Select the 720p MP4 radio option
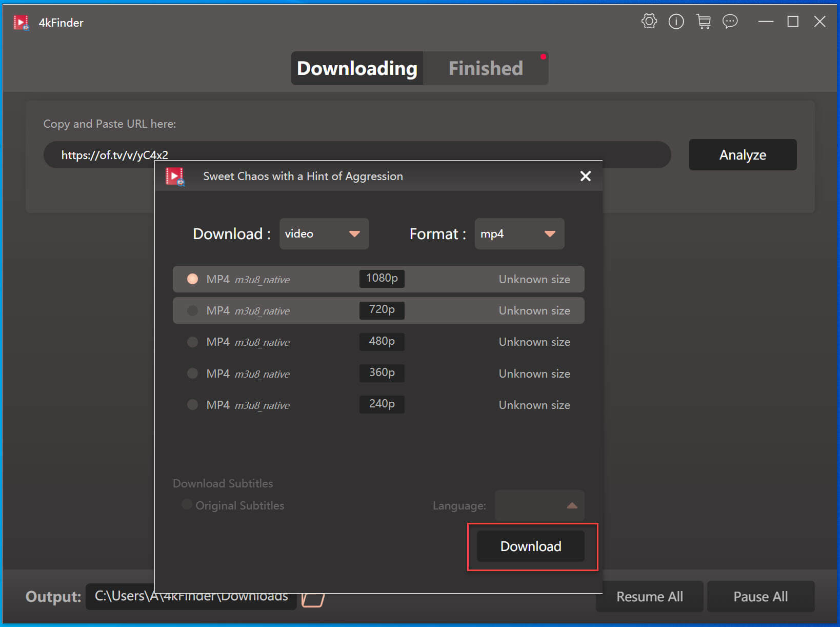Image resolution: width=840 pixels, height=627 pixels. click(192, 310)
